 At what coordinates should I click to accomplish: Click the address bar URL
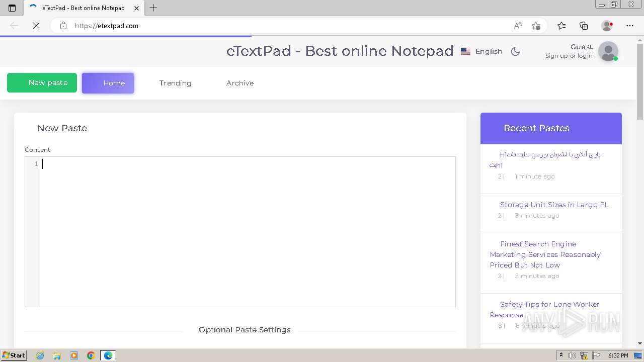tap(106, 26)
